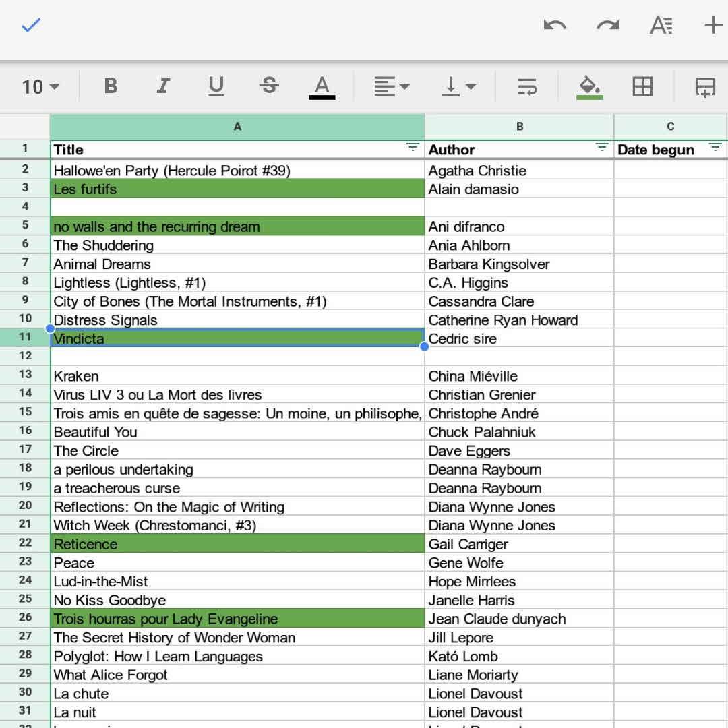Tap the plus insert icon
This screenshot has width=728, height=728.
[x=712, y=26]
